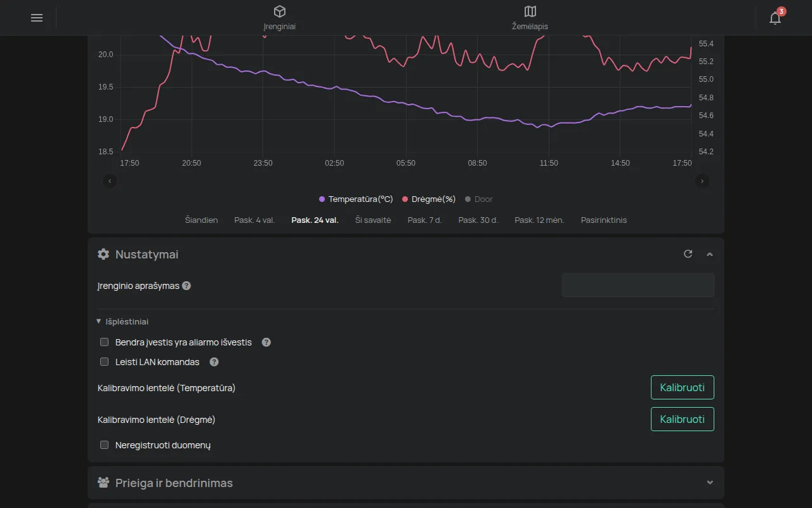Open the hamburger menu
Screen dimensions: 812x508
click(37, 18)
